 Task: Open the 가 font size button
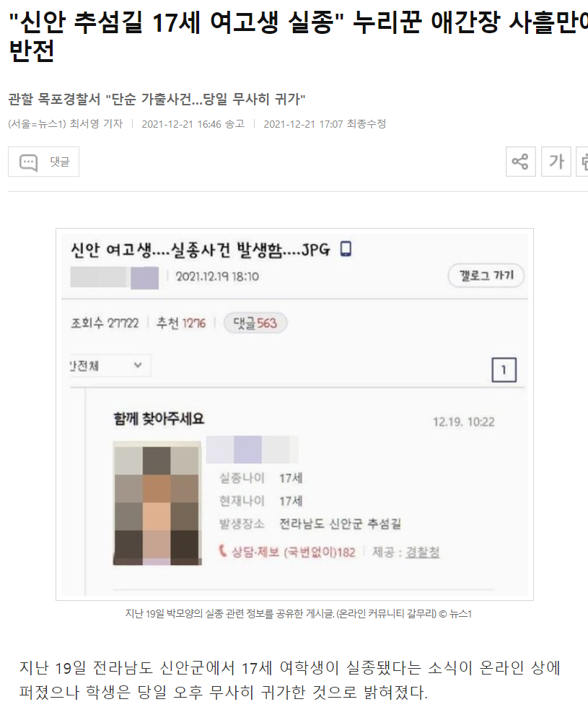point(556,162)
